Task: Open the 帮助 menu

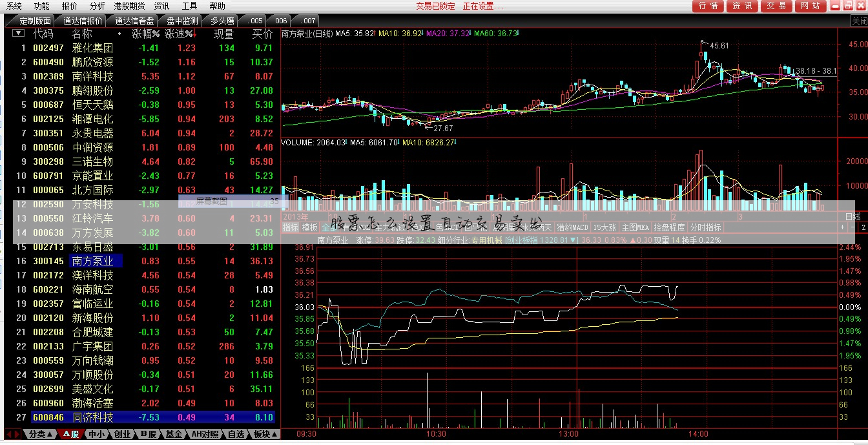Action: coord(218,6)
